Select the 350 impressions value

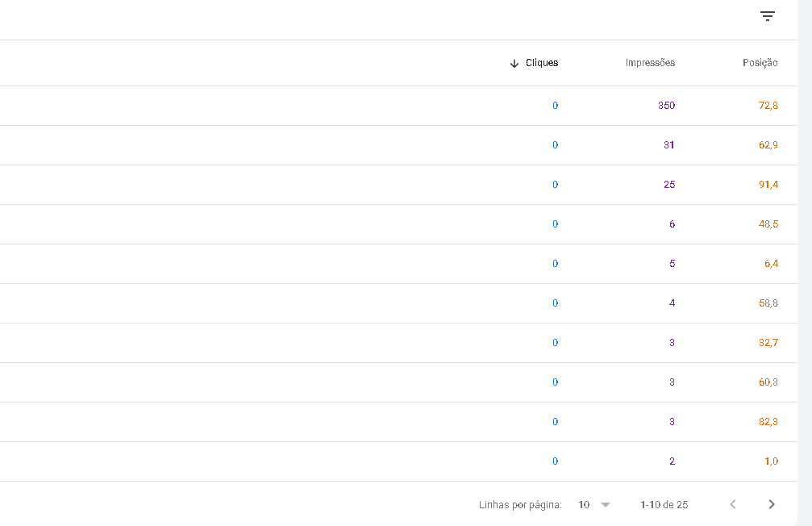(x=667, y=105)
